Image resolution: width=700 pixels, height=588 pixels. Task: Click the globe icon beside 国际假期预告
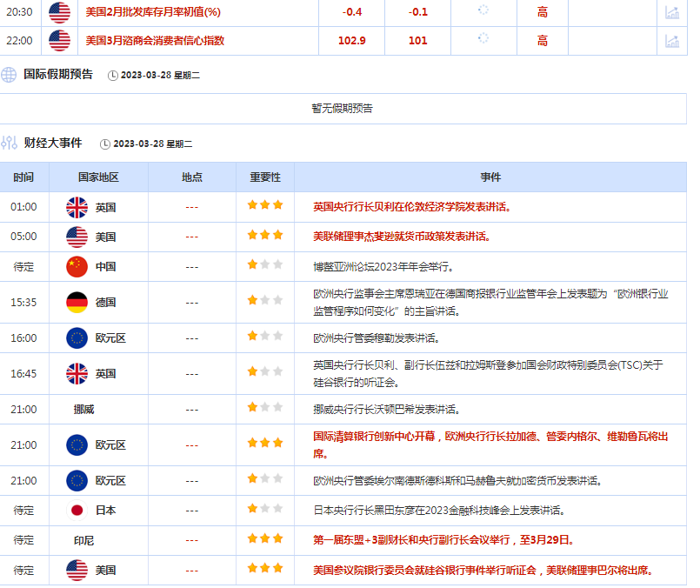pos(10,75)
